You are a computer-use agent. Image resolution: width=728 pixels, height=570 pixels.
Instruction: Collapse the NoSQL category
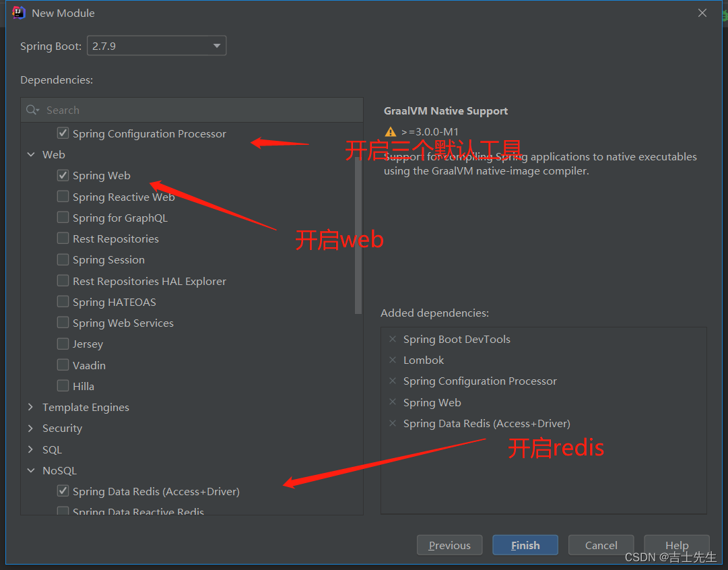pos(30,471)
